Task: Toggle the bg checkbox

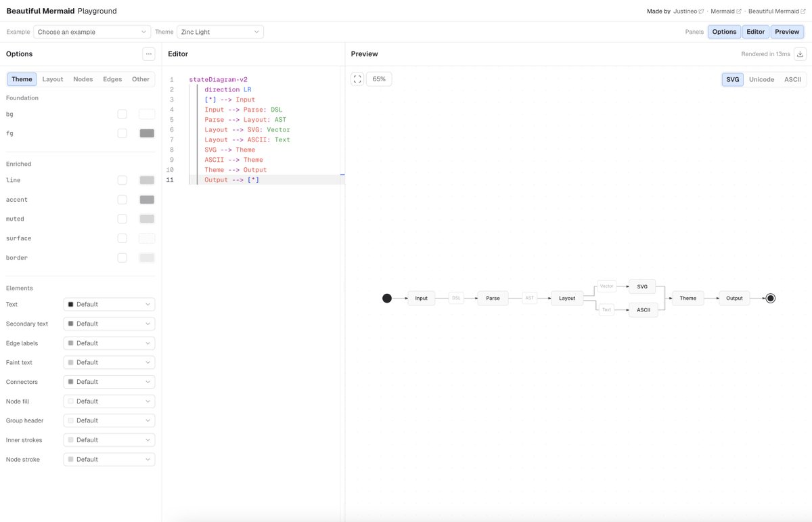Action: tap(122, 114)
